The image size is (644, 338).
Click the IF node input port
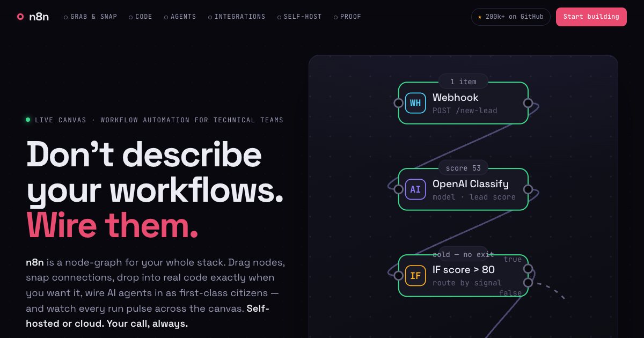(398, 276)
